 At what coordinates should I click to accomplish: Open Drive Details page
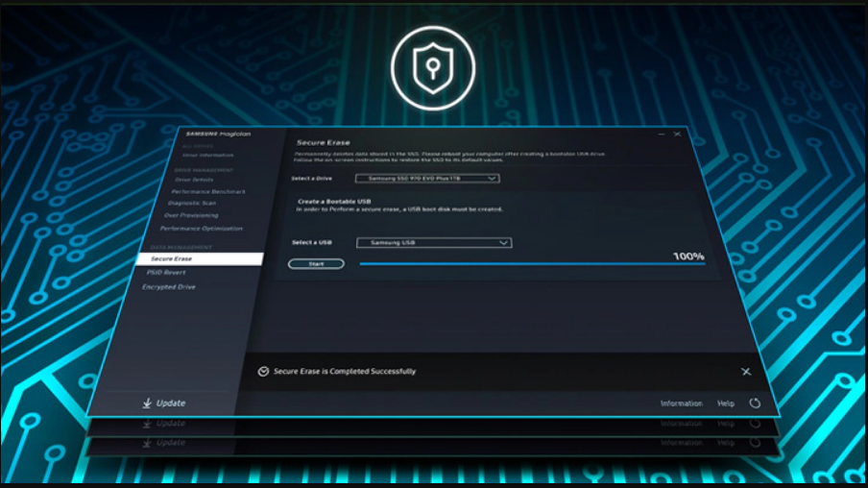(194, 180)
